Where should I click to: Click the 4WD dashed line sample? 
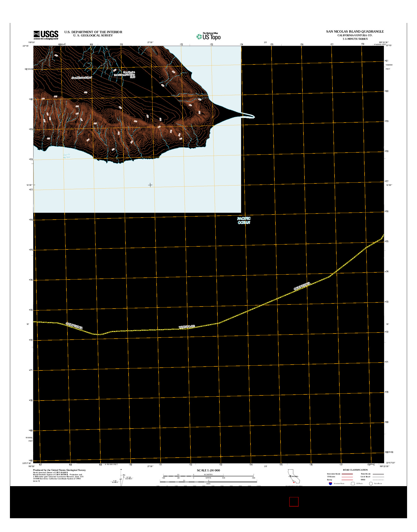[x=378, y=480]
